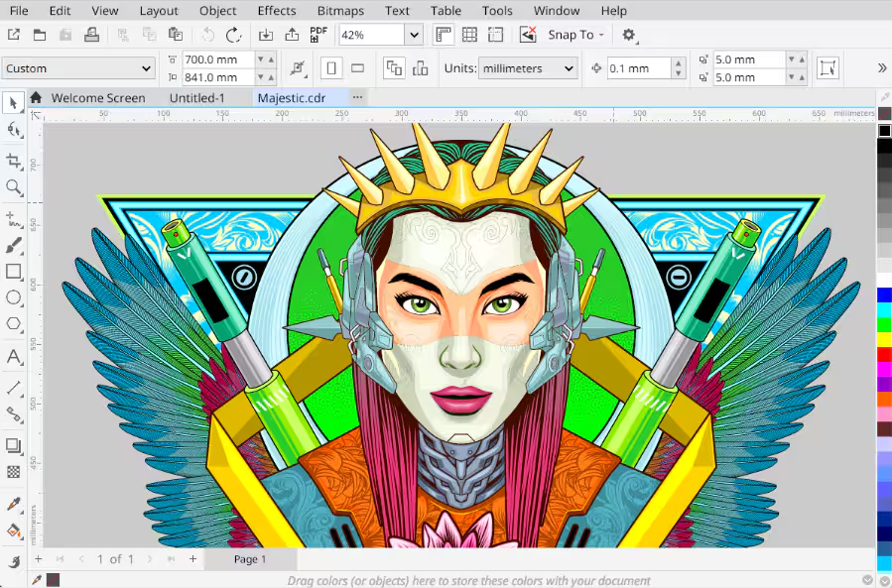Toggle landscape page orientation
Image resolution: width=892 pixels, height=588 pixels.
358,67
